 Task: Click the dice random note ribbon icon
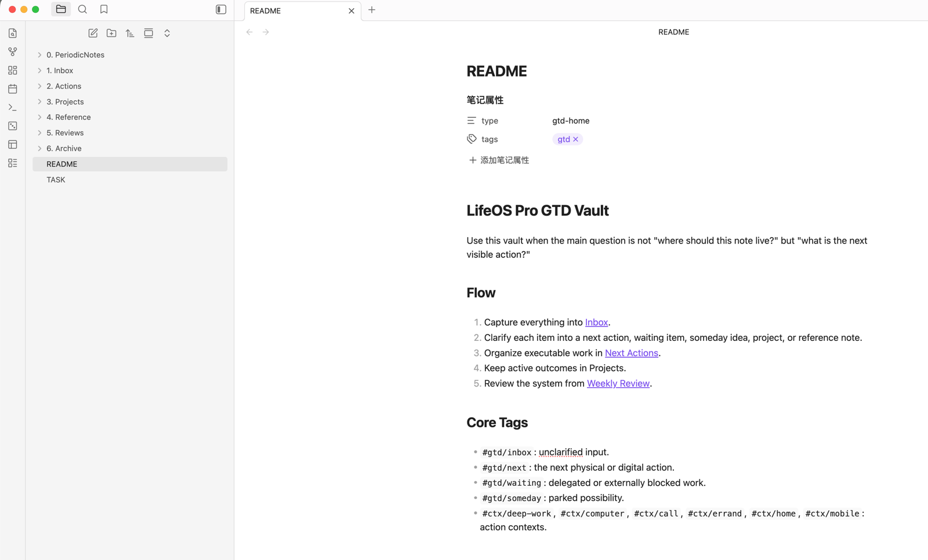13,126
